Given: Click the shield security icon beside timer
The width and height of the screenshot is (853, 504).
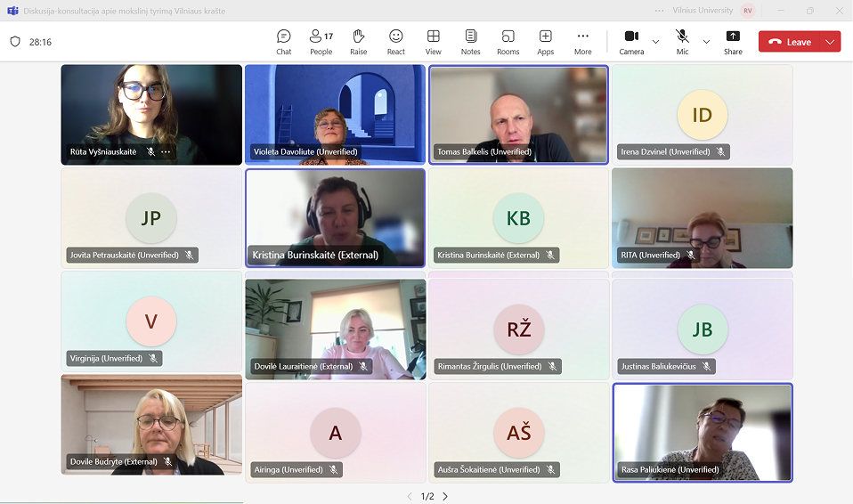Looking at the screenshot, I should coord(15,42).
